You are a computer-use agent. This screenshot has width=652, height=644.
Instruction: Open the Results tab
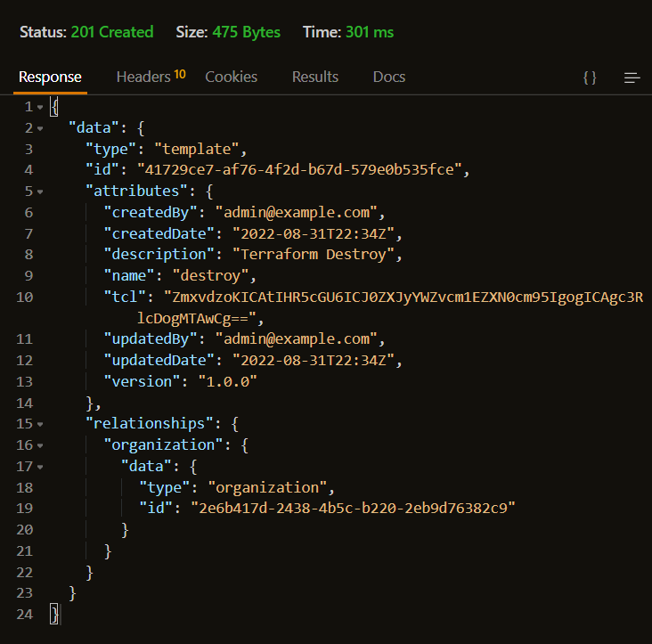[315, 77]
